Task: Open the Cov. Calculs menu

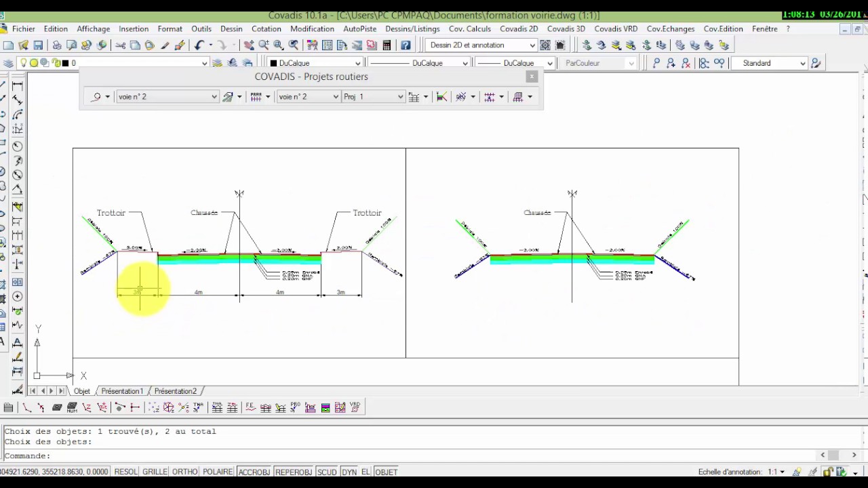Action: (470, 29)
